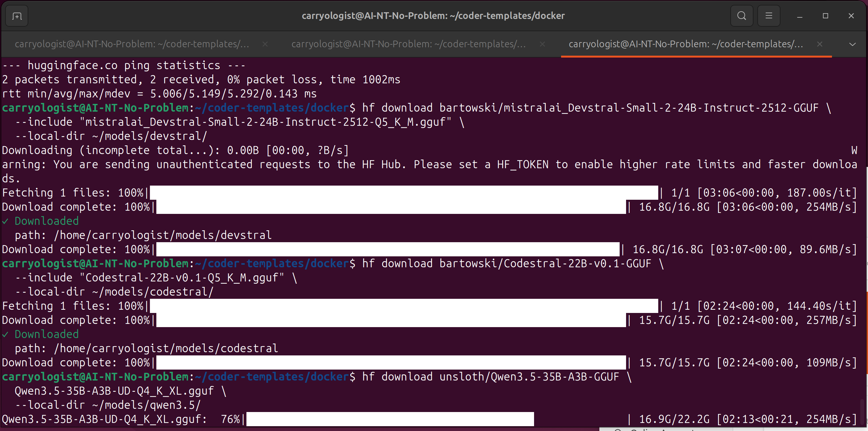
Task: Click '--local-dir ~/models/qwen3.5/' text
Action: [108, 405]
